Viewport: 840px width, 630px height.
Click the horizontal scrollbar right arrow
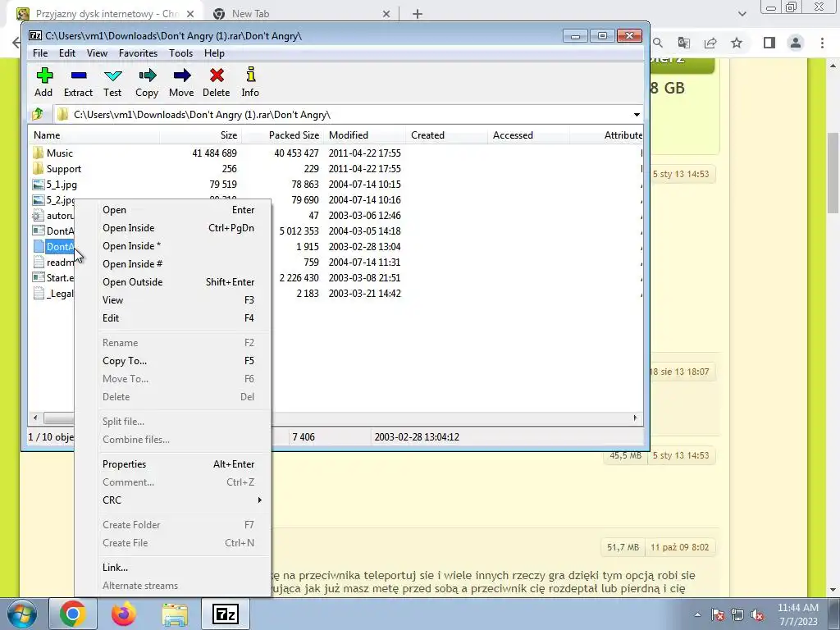click(636, 418)
